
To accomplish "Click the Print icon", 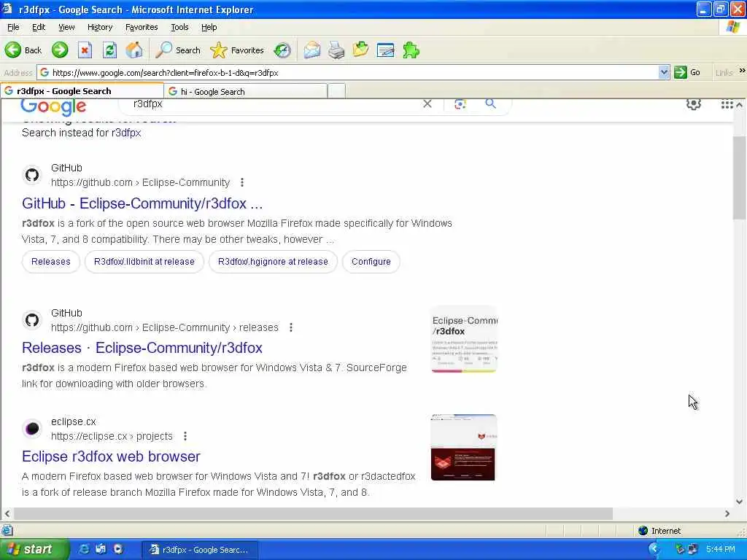I will [336, 50].
